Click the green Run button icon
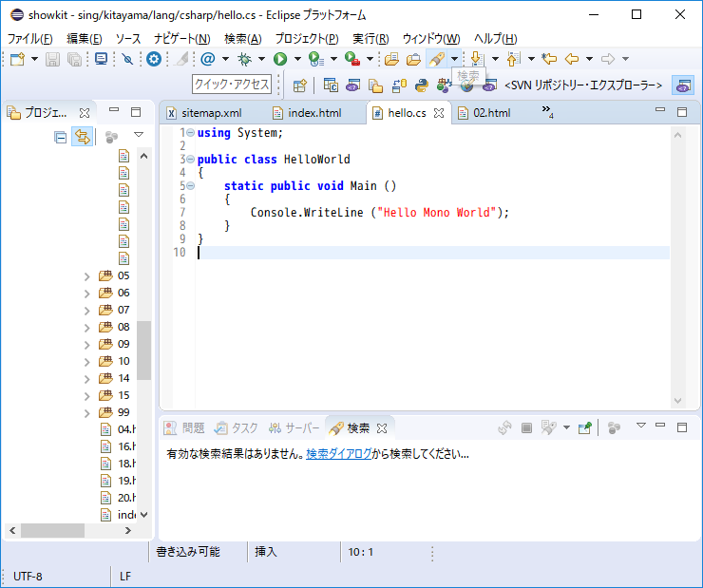The height and width of the screenshot is (588, 703). point(280,59)
